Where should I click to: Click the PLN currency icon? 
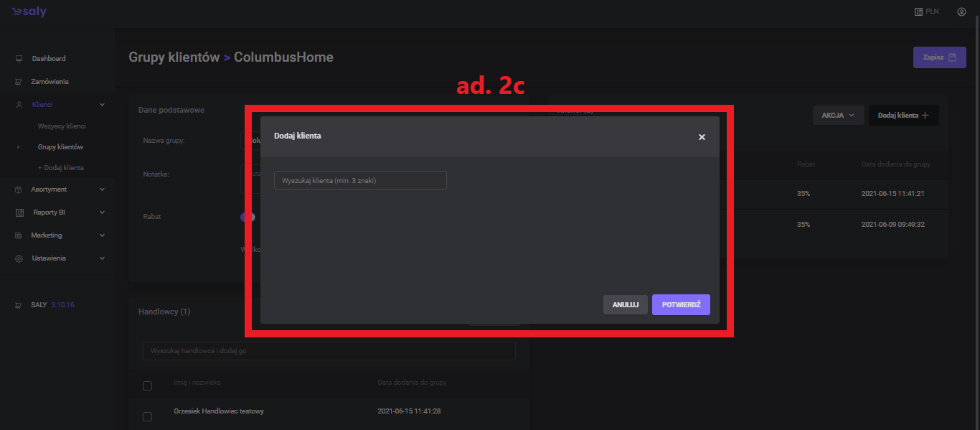click(918, 12)
